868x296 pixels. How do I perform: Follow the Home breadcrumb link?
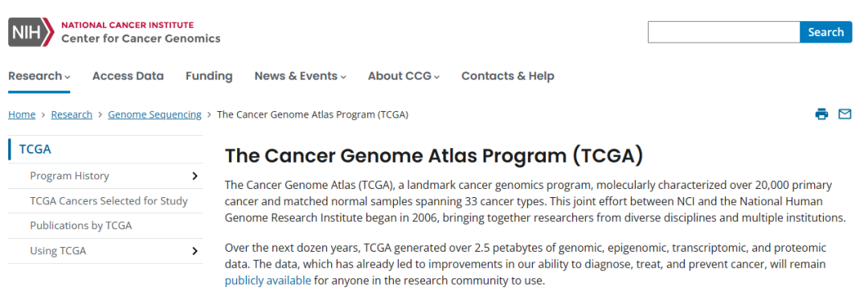click(22, 115)
